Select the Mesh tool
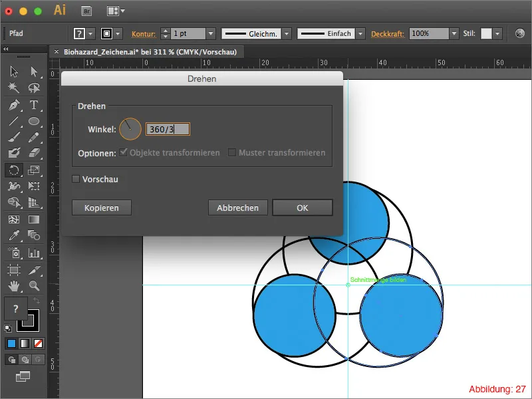 click(x=14, y=219)
